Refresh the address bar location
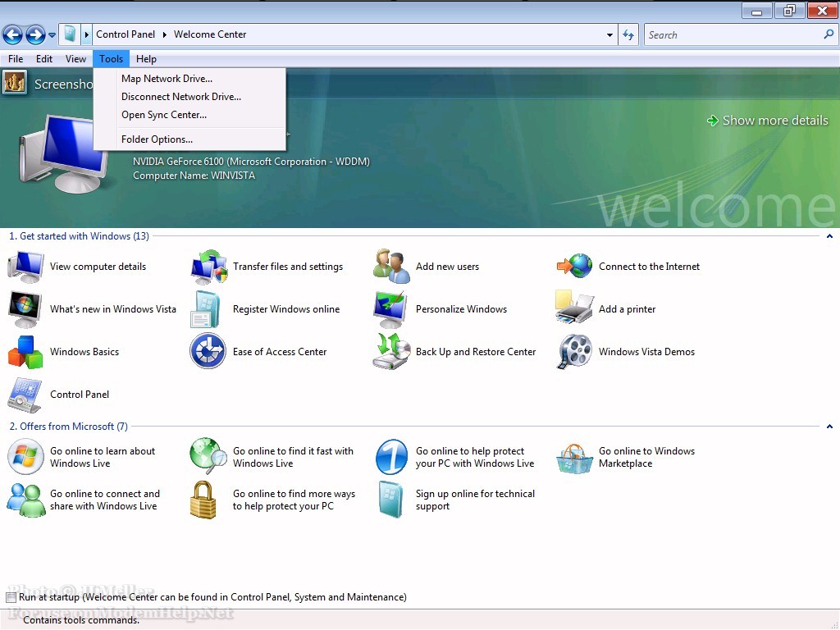The image size is (840, 630). (628, 34)
